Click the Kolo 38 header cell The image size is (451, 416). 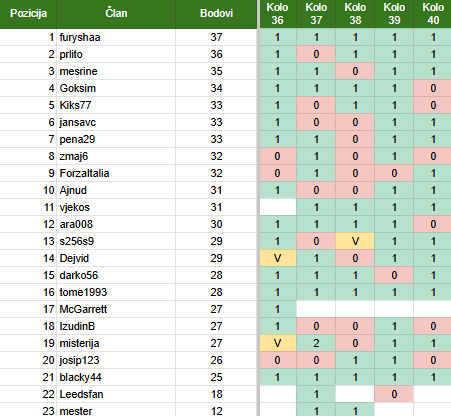(x=355, y=14)
